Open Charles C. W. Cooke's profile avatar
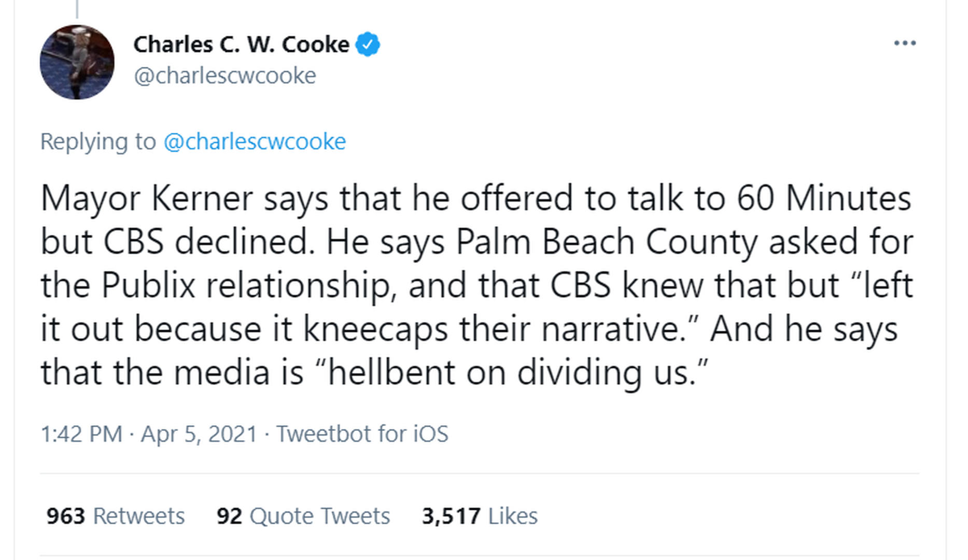This screenshot has width=968, height=560. tap(77, 62)
